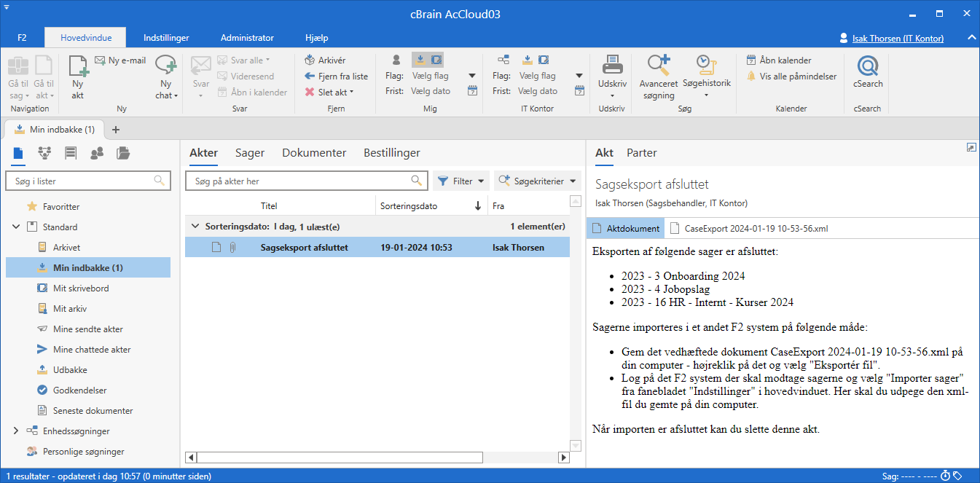Toggle sort direction arrow on Sorteringsdato column
The image size is (980, 483).
478,206
